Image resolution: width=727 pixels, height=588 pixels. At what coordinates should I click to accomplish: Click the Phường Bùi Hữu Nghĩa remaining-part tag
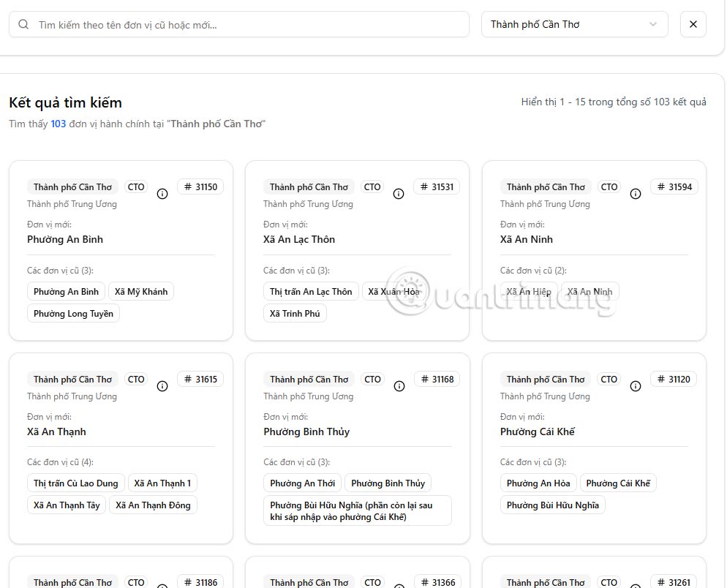click(357, 510)
